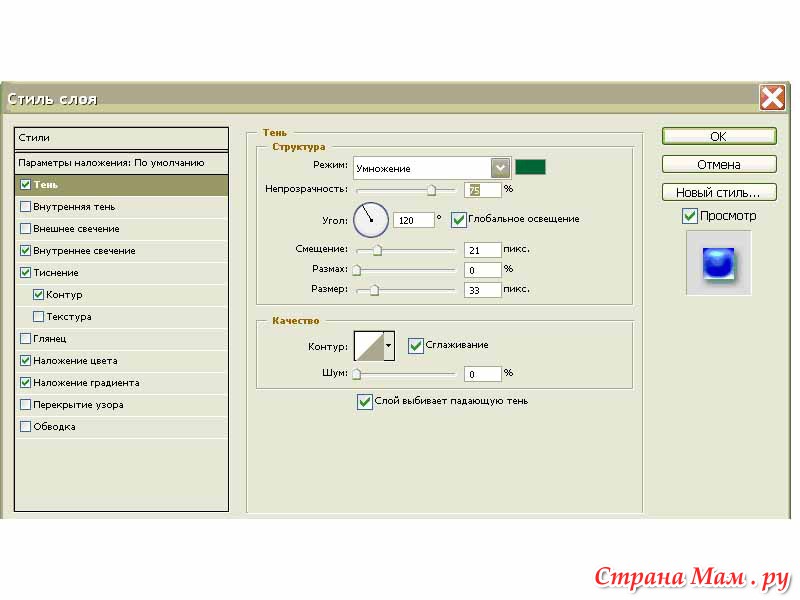The image size is (800, 600).
Task: Click the Непрозрачность slider handle
Action: [x=432, y=190]
